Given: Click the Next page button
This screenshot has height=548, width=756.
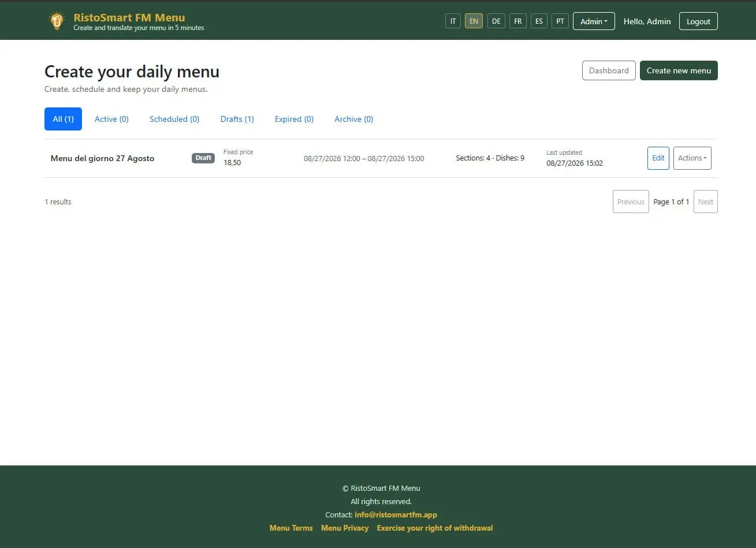Looking at the screenshot, I should (706, 202).
